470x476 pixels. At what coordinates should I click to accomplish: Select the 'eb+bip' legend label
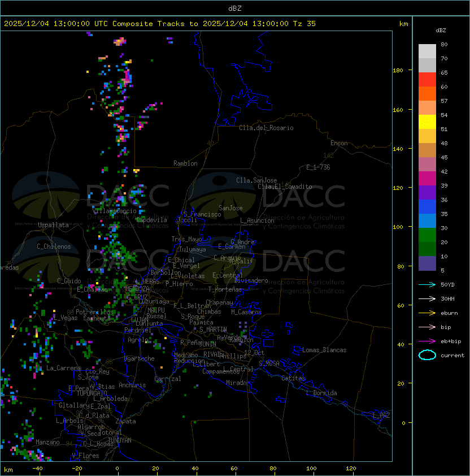(451, 341)
